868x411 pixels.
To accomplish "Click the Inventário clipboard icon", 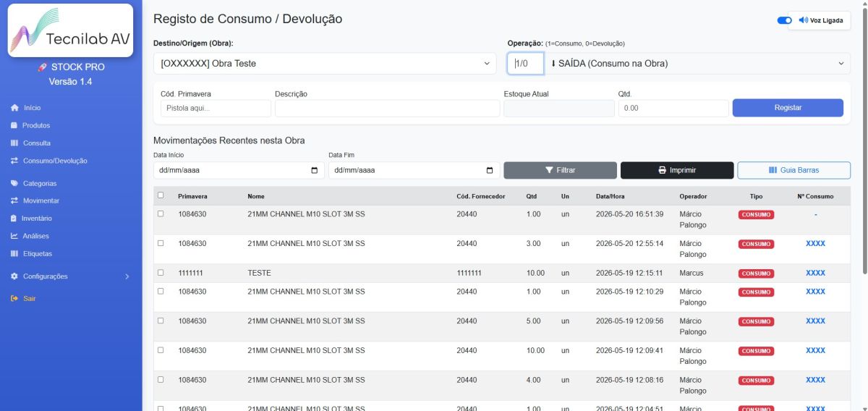I will click(14, 219).
